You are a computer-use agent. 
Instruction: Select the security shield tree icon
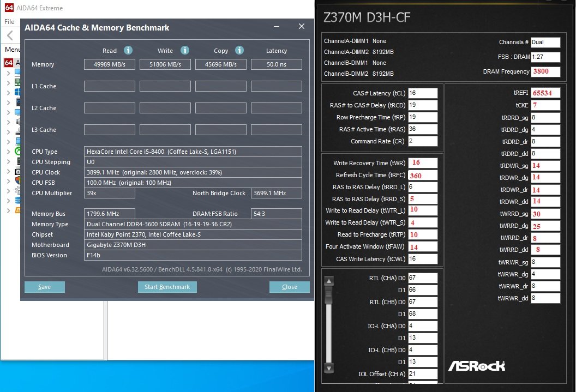(x=17, y=180)
